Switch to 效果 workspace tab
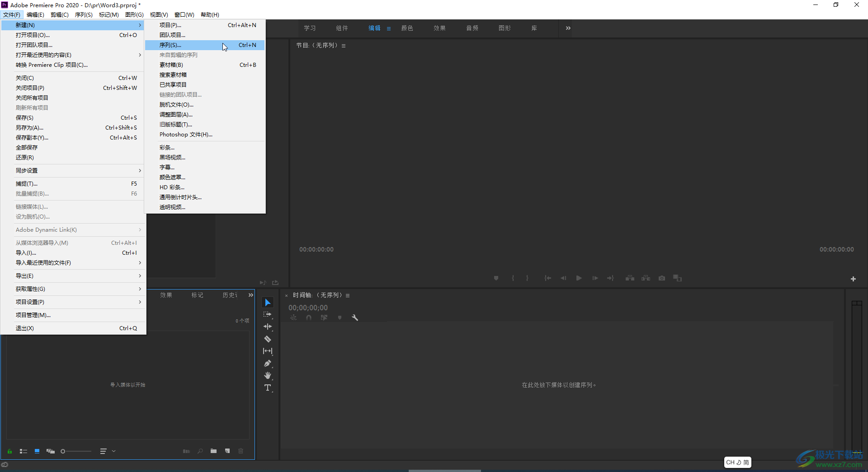 tap(439, 28)
